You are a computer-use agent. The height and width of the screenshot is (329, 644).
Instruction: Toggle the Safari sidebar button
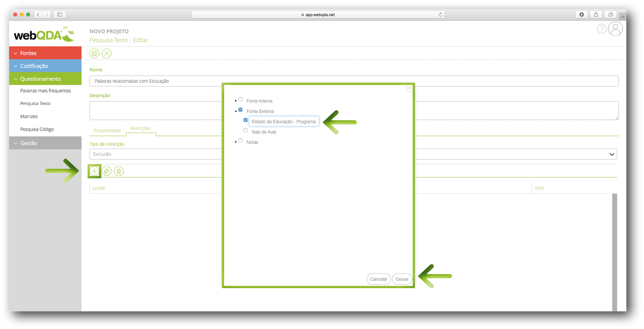[x=60, y=15]
